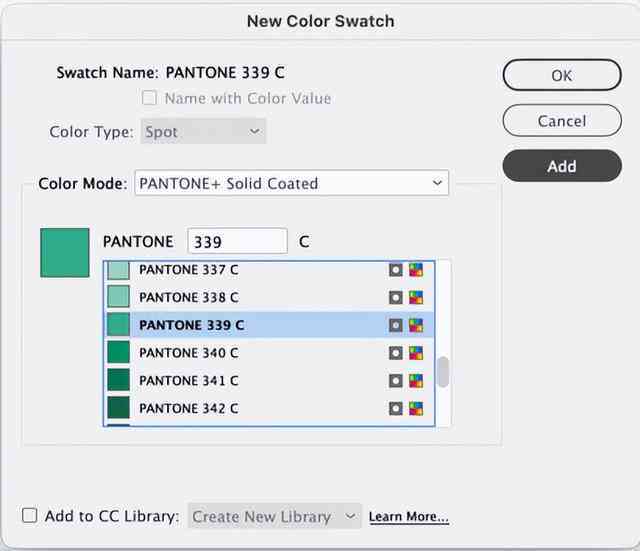
Task: Click spot color icon for PANTONE 341 C
Action: point(396,381)
